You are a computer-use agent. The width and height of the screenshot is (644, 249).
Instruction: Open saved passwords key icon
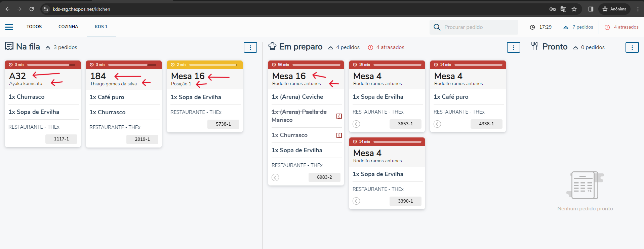tap(553, 9)
